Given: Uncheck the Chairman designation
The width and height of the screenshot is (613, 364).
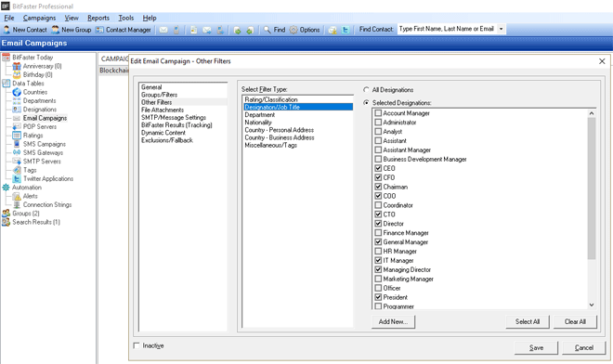Looking at the screenshot, I should [x=378, y=187].
